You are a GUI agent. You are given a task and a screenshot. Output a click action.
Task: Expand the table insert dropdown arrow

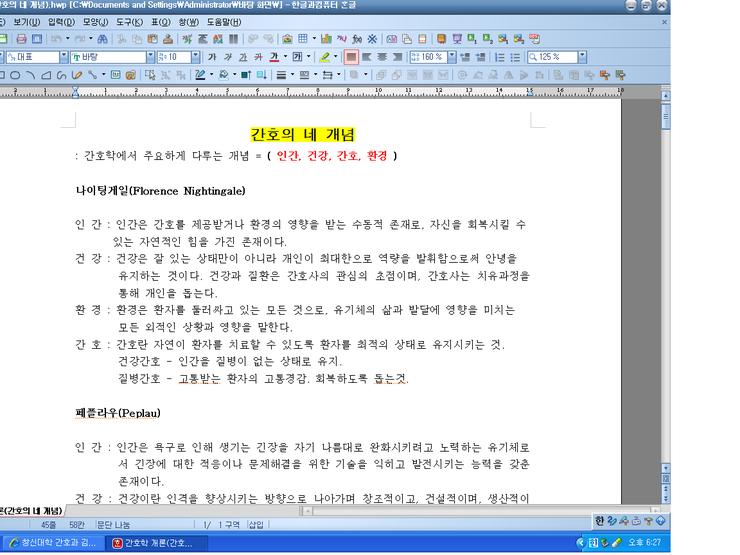click(314, 39)
